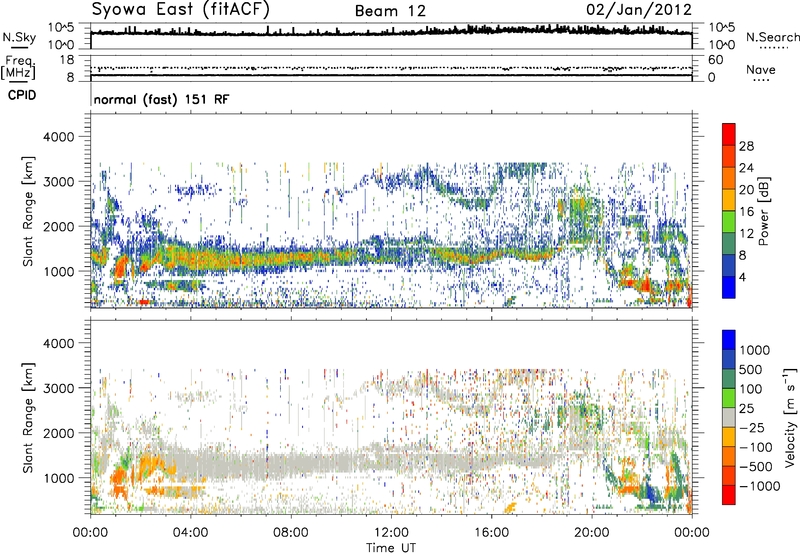This screenshot has height=554, width=800.
Task: Click the blue bottom of Power color bar
Action: click(729, 288)
